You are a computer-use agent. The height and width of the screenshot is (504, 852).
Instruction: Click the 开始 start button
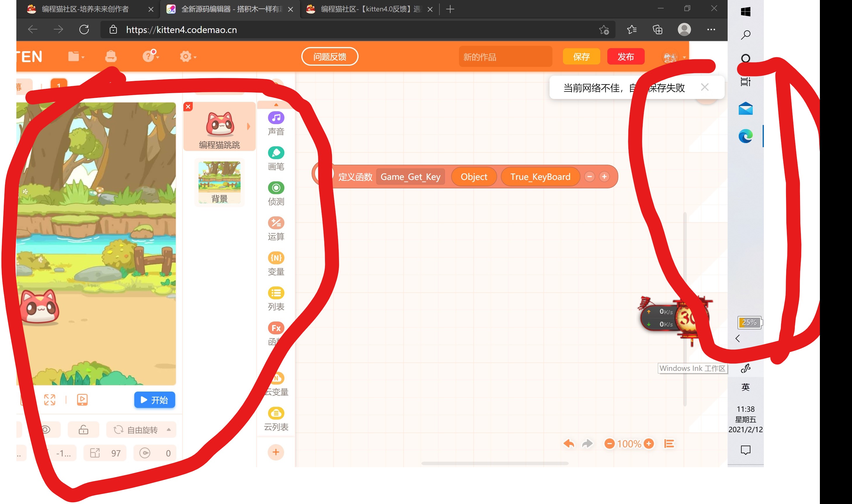(x=154, y=400)
